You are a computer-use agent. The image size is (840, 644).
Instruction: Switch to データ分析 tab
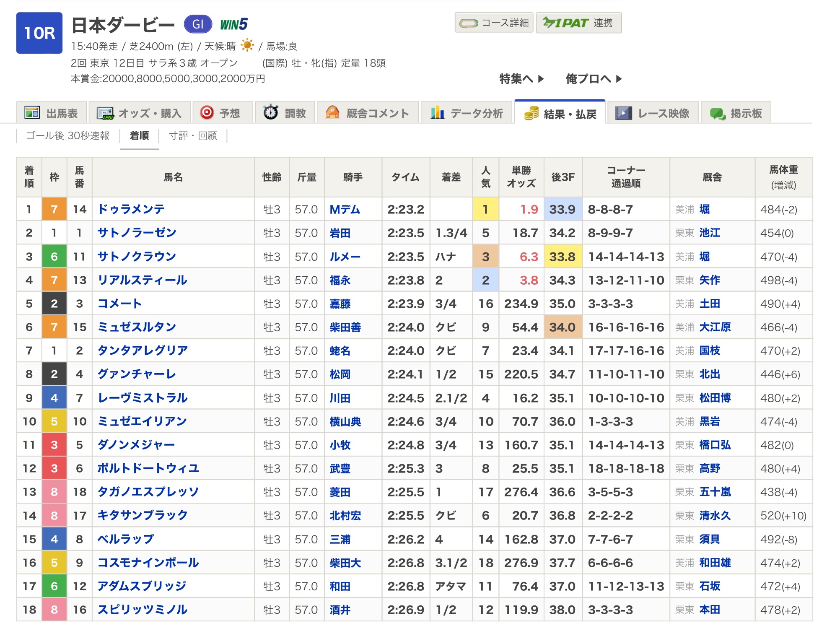coord(467,112)
